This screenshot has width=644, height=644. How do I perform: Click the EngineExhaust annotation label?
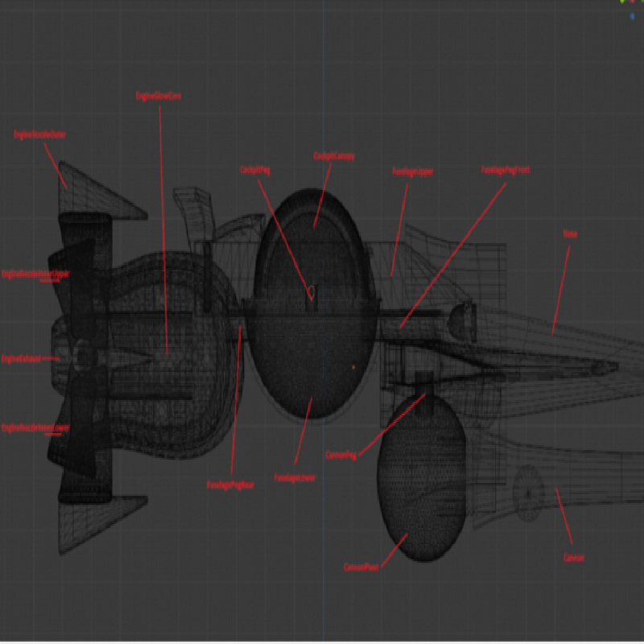pos(22,358)
